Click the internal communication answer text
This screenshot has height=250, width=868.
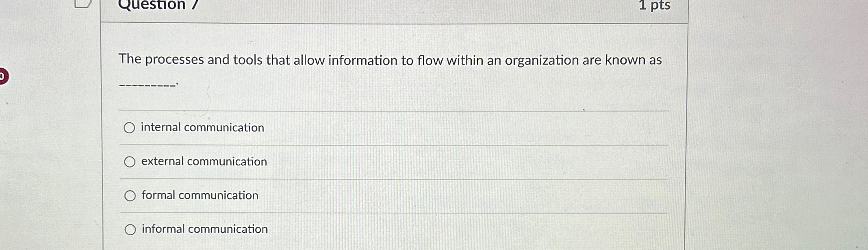pos(202,127)
